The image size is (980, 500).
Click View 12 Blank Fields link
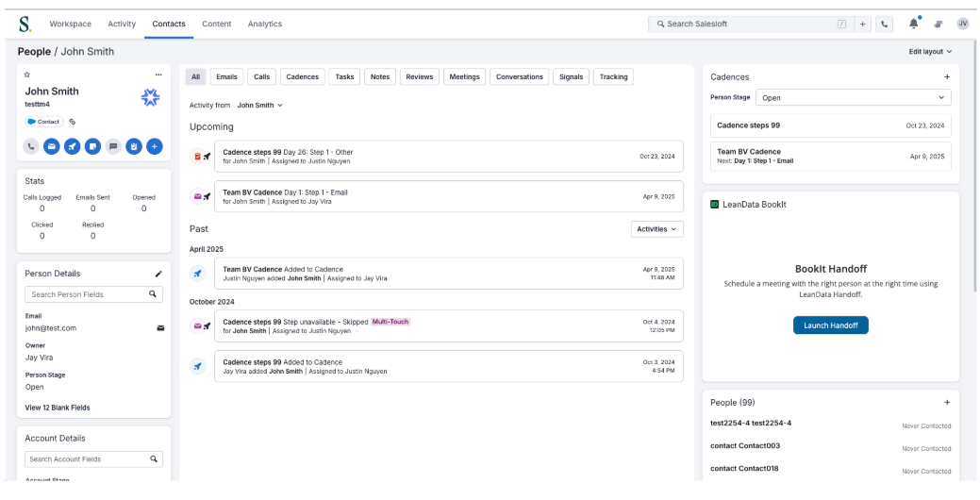point(58,408)
